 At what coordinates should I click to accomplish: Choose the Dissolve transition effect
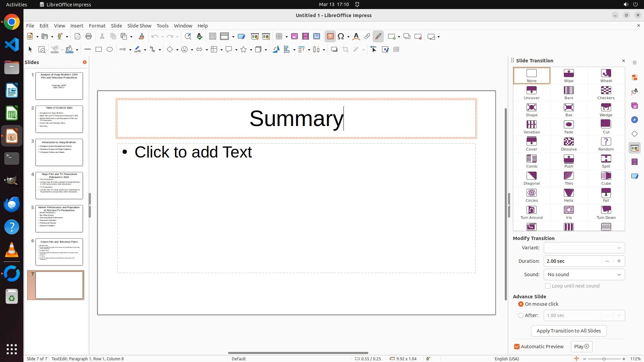click(569, 144)
